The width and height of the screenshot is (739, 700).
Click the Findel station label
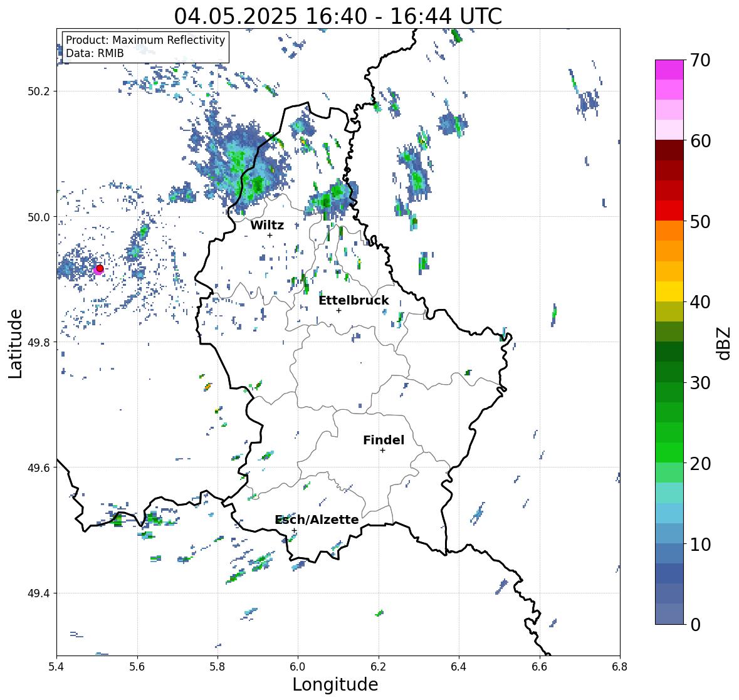coord(383,440)
